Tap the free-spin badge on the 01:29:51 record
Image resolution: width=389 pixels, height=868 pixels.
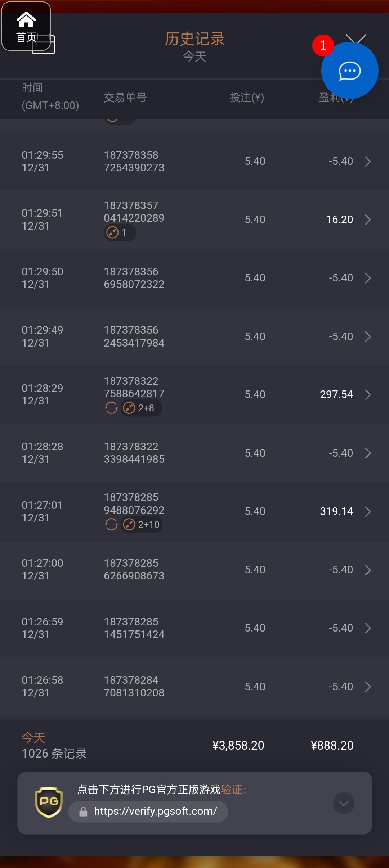point(120,232)
